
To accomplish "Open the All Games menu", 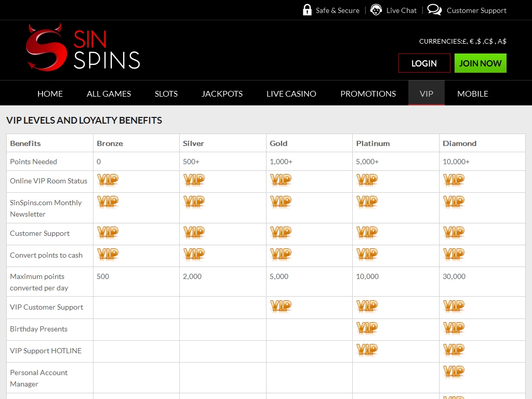I will click(109, 94).
